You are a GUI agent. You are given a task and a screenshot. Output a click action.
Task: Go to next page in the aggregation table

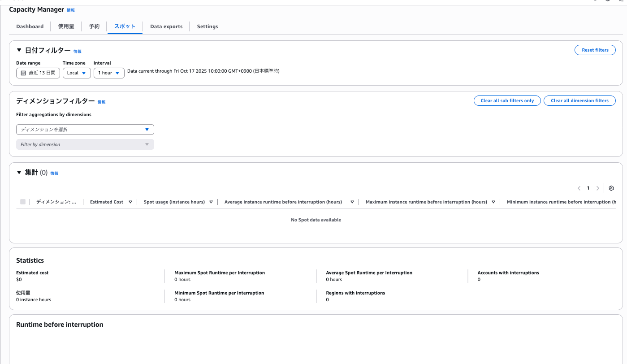[x=597, y=188]
